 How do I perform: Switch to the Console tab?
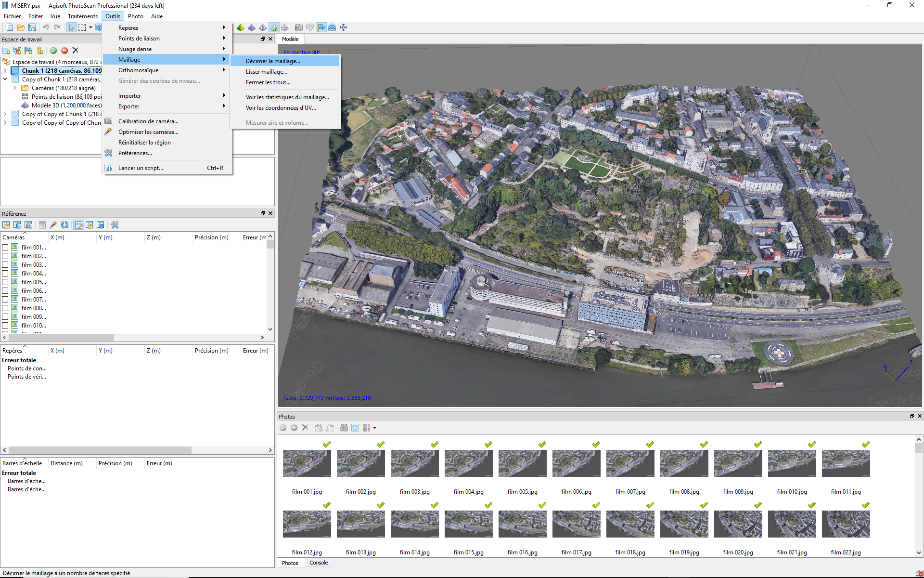pyautogui.click(x=319, y=563)
